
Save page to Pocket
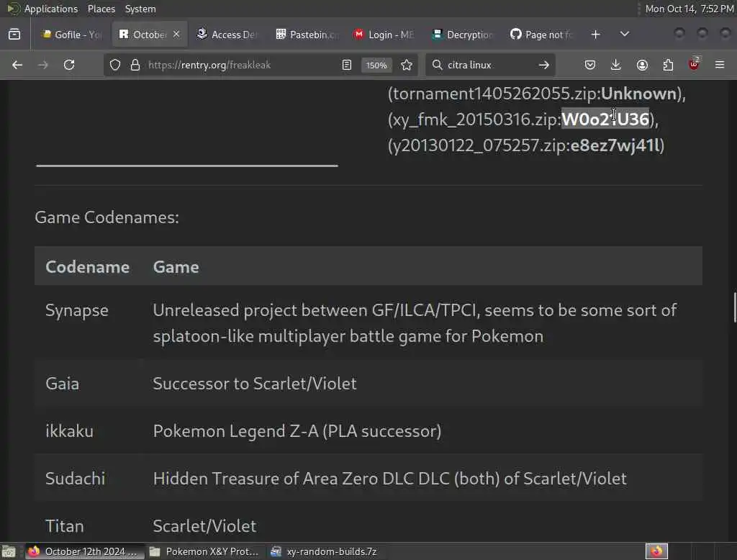[590, 65]
